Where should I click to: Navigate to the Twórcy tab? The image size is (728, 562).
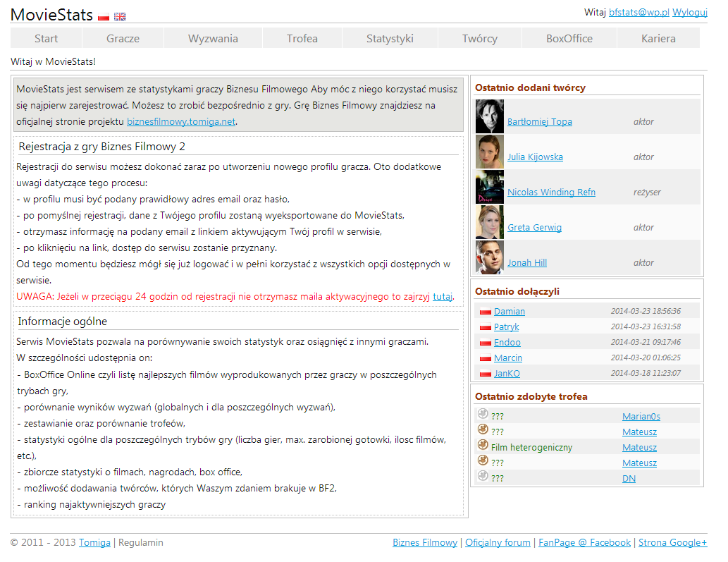tap(480, 38)
